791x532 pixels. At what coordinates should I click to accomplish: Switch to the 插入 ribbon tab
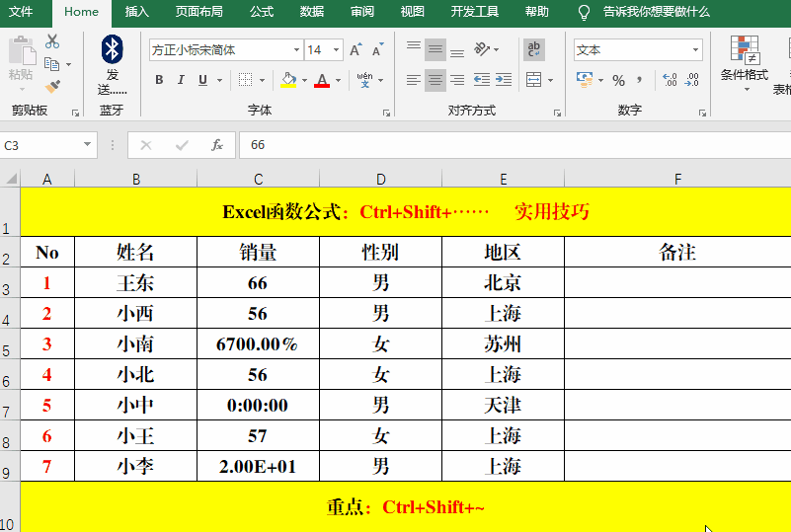click(137, 12)
